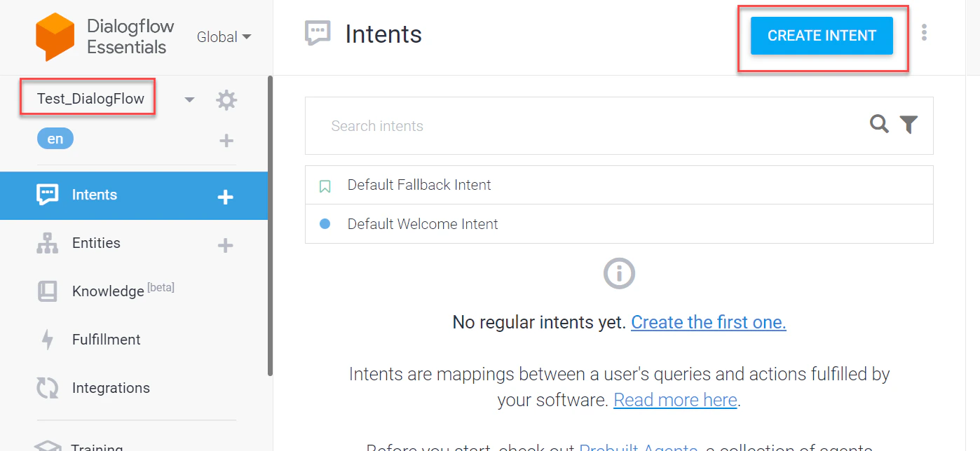
Task: Click the info icon above the message
Action: click(x=619, y=273)
